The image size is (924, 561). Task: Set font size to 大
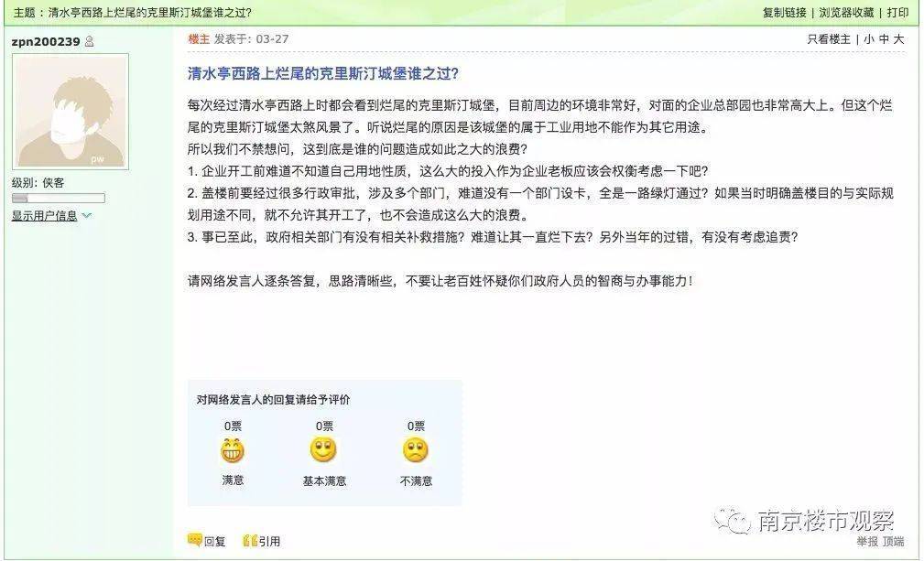[898, 38]
